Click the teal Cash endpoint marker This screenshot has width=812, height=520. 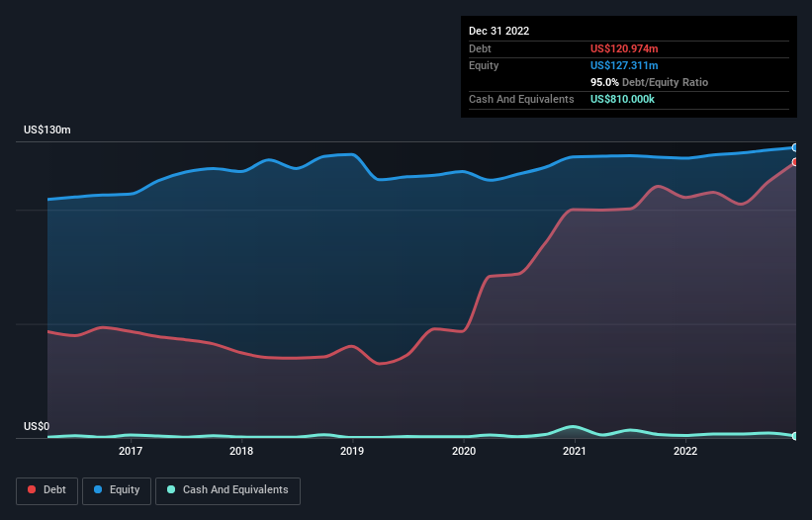pos(795,436)
